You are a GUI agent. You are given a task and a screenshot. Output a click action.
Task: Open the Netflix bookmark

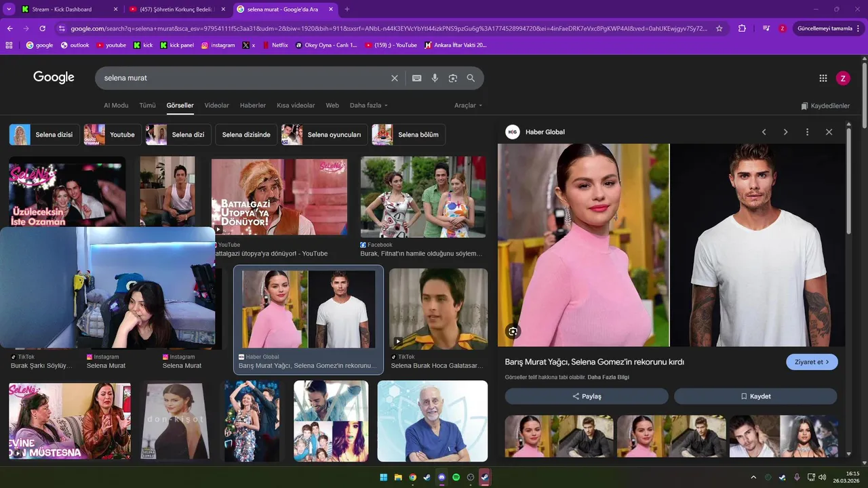coord(275,45)
